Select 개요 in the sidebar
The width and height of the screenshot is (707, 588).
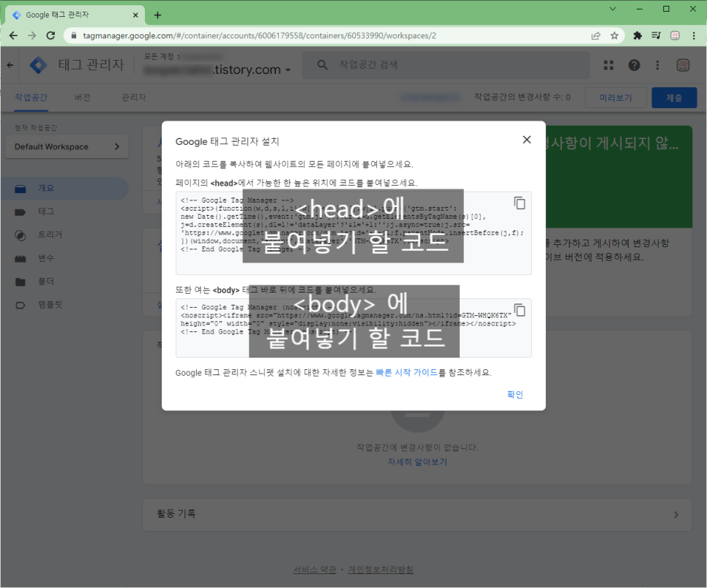pos(64,189)
